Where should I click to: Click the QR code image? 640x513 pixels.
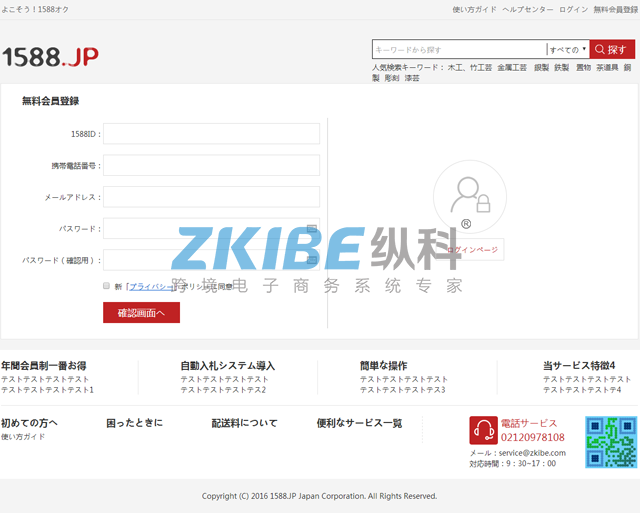pyautogui.click(x=611, y=442)
